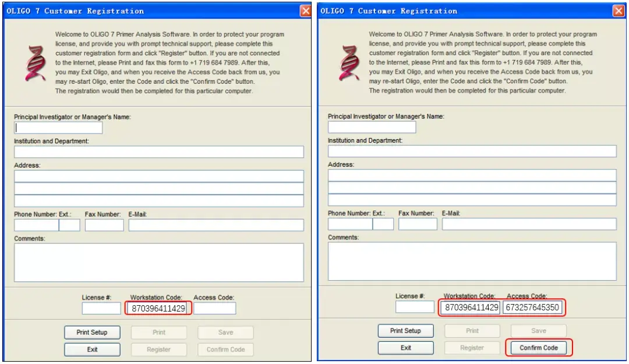Focus first Address line in left window
The image size is (629, 364).
pyautogui.click(x=159, y=176)
